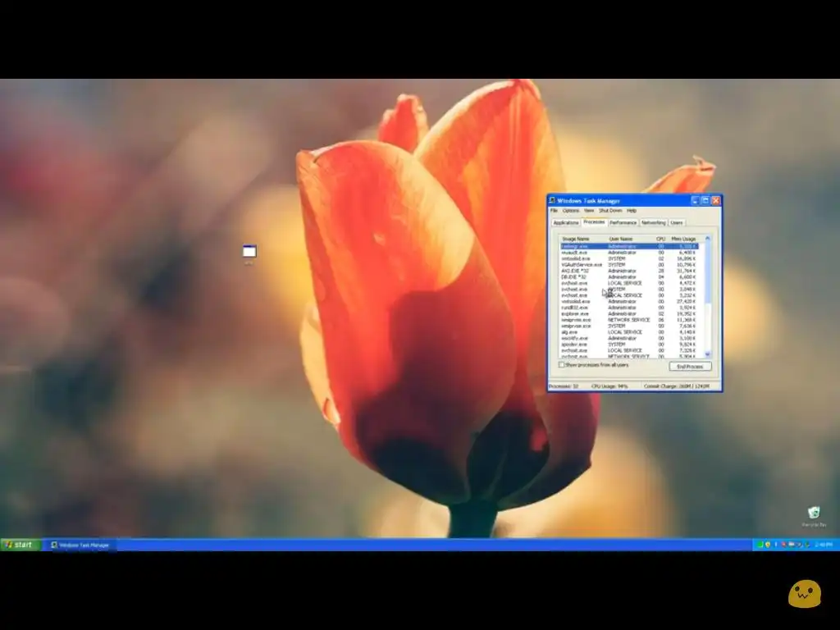The height and width of the screenshot is (630, 840).
Task: Click the red tray icon in the notification area
Action: point(783,545)
